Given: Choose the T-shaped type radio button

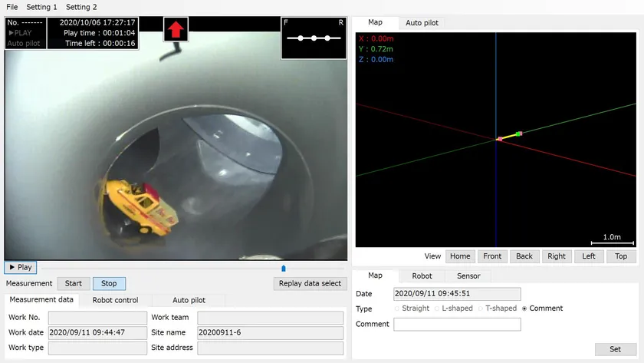Looking at the screenshot, I should point(480,309).
